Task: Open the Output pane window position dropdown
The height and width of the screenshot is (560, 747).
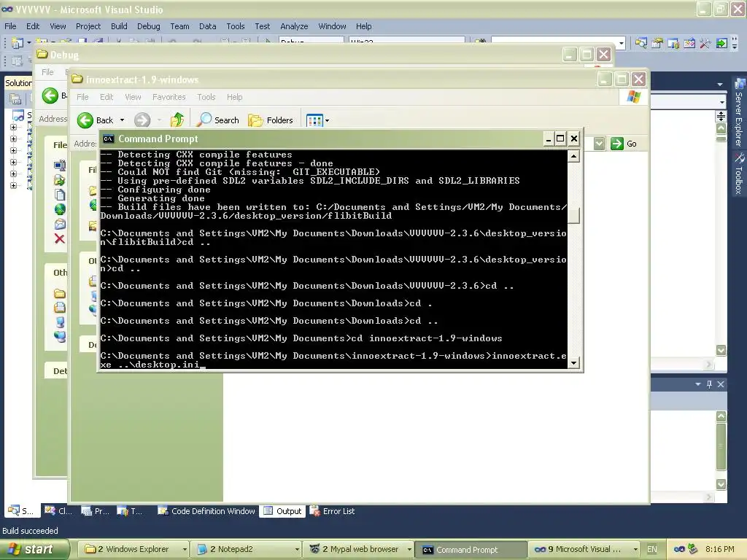Action: point(698,384)
